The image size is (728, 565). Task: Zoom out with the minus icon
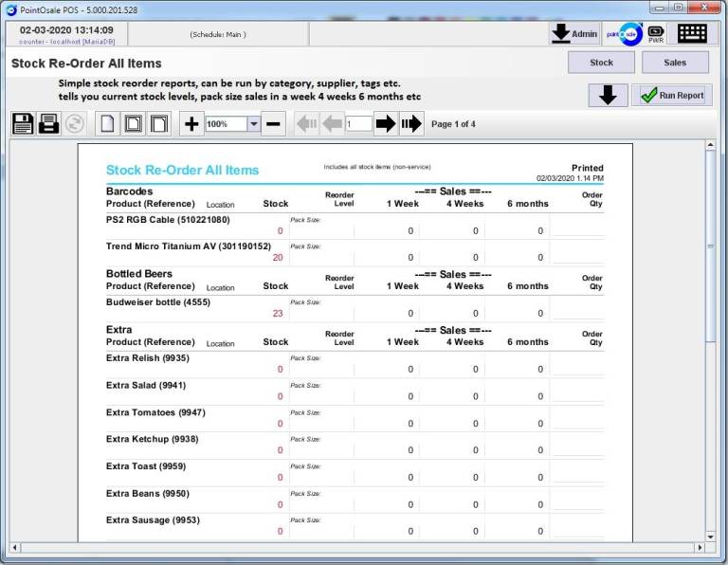(273, 124)
